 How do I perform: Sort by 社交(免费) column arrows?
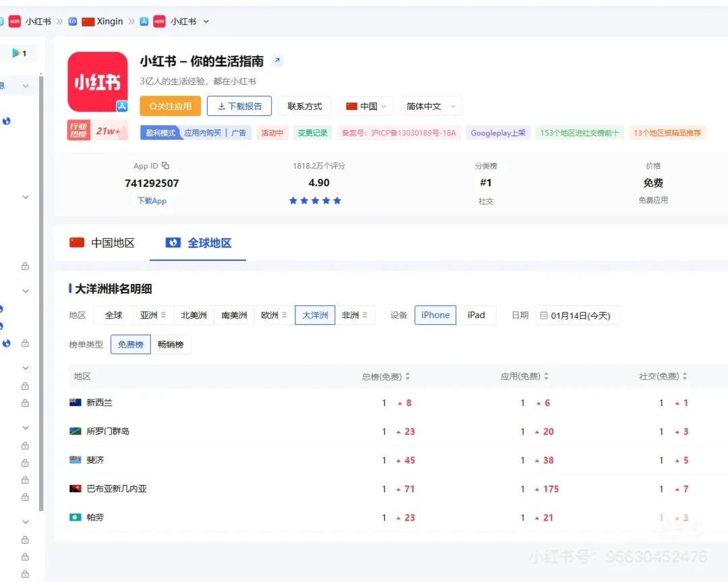point(685,376)
